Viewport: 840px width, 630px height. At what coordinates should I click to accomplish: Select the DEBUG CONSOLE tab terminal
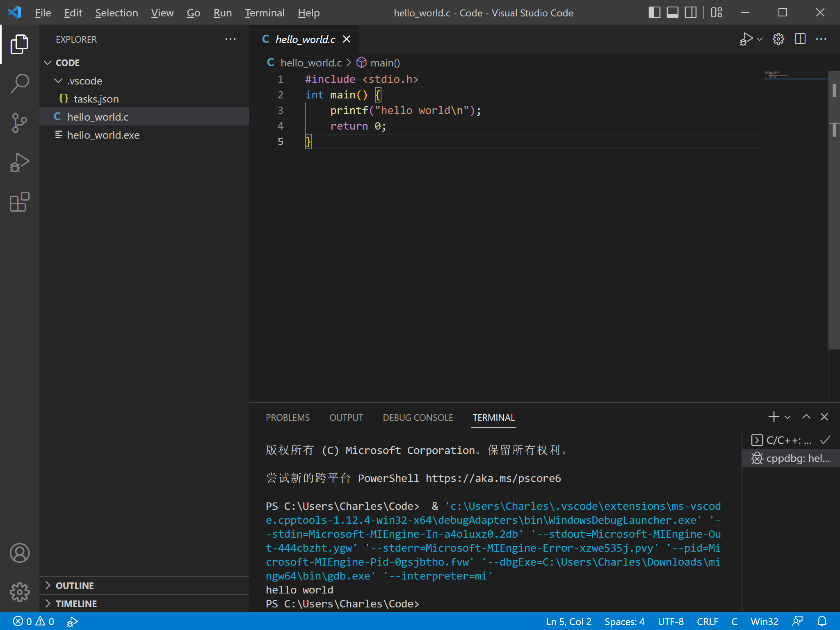point(418,418)
